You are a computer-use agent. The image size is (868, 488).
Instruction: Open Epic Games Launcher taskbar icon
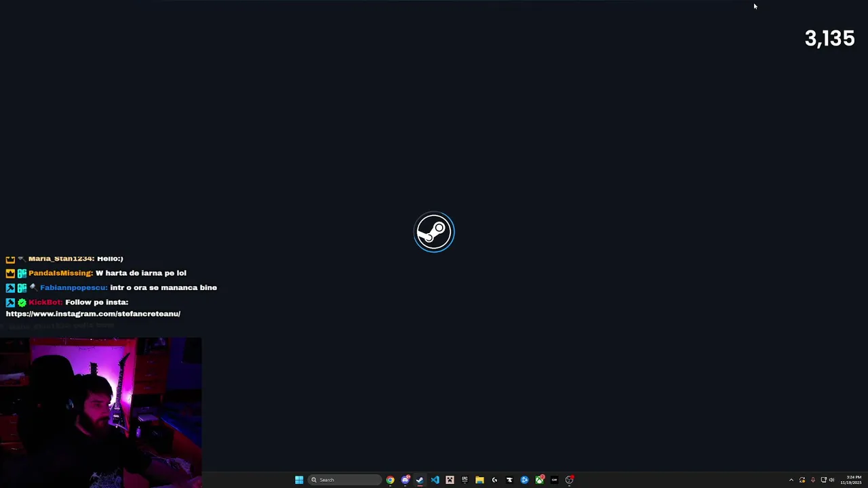(465, 480)
